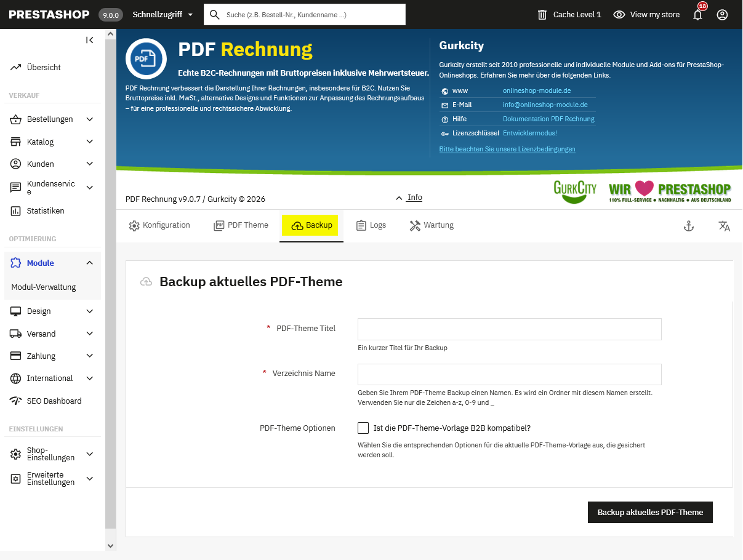Expand the Versand menu chevron

pos(90,334)
